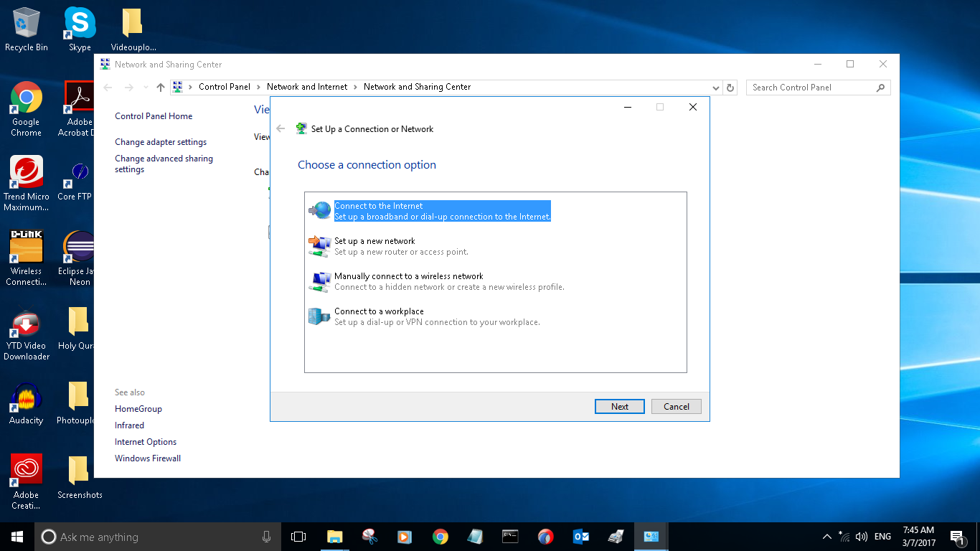Open the Screenshots folder on the desktop

coord(80,477)
